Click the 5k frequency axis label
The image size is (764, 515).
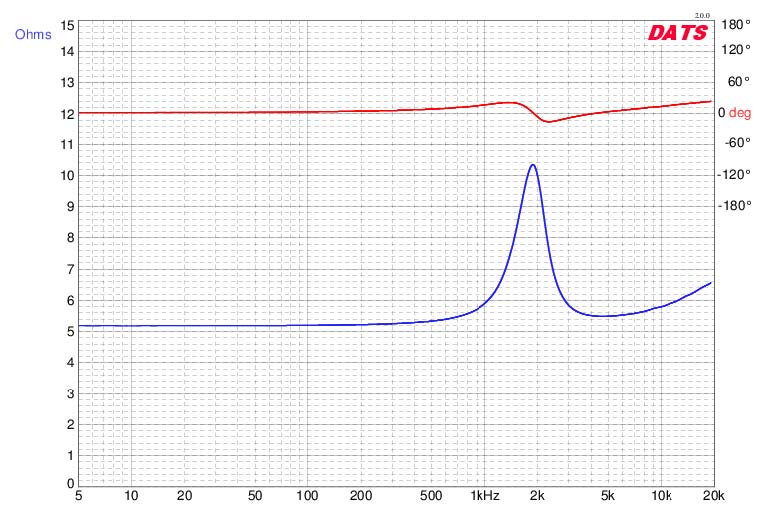608,496
